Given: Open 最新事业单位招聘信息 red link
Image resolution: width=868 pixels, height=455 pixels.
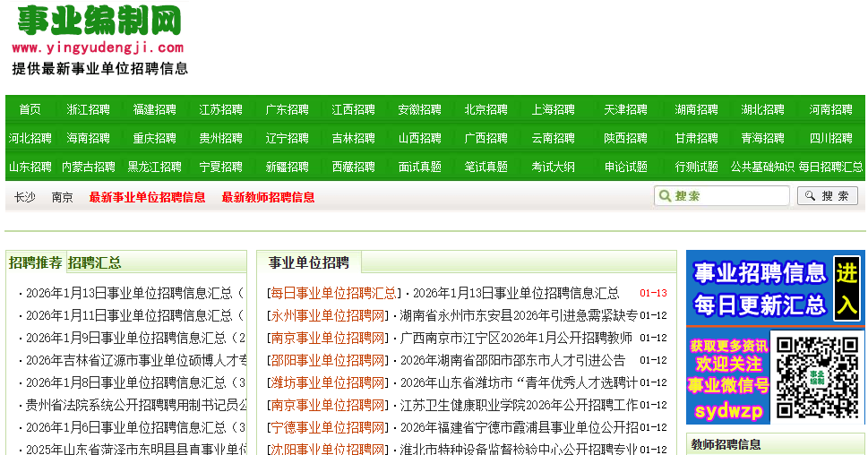Looking at the screenshot, I should [147, 197].
